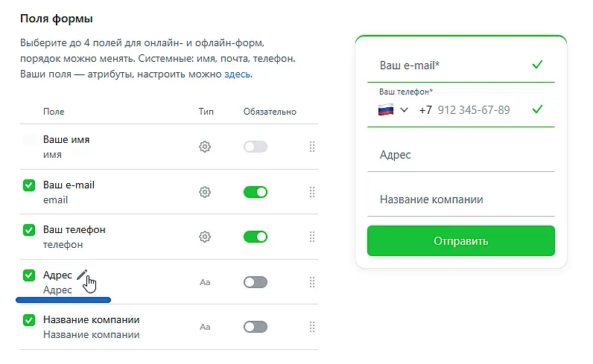
Task: Follow the здесь link to attribute settings
Action: [x=238, y=74]
